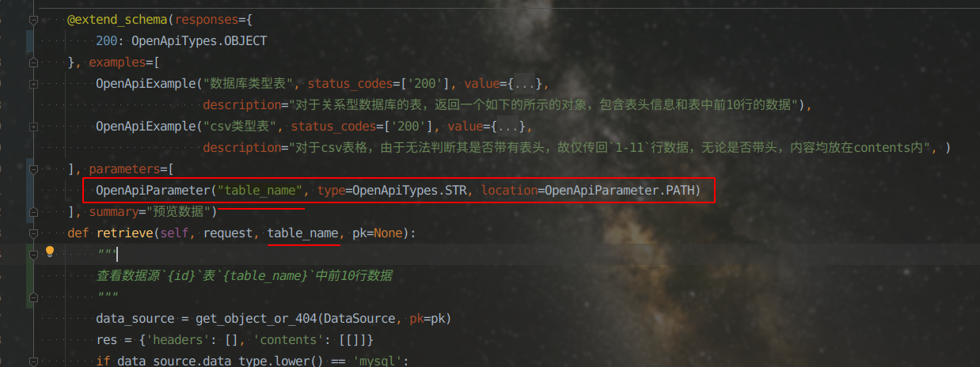Viewport: 980px width, 367px height.
Task: Collapse the docstring's opening fold marker
Action: point(32,254)
